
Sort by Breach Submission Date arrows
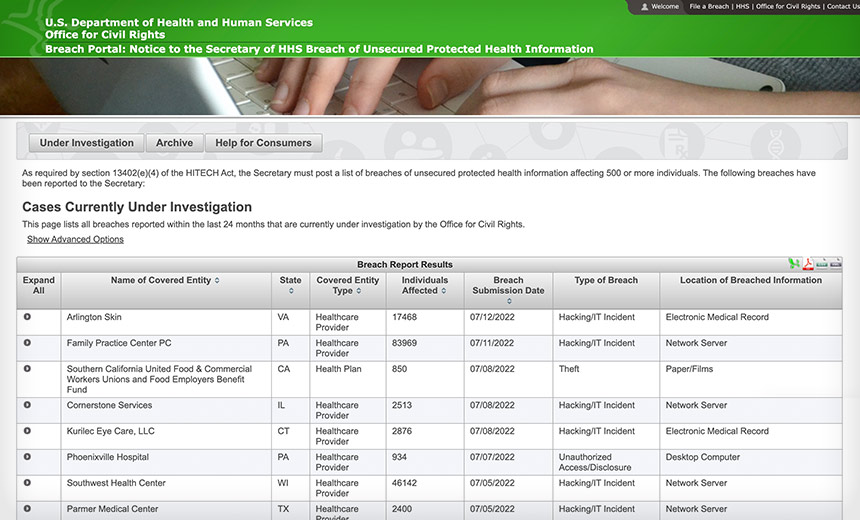click(508, 301)
